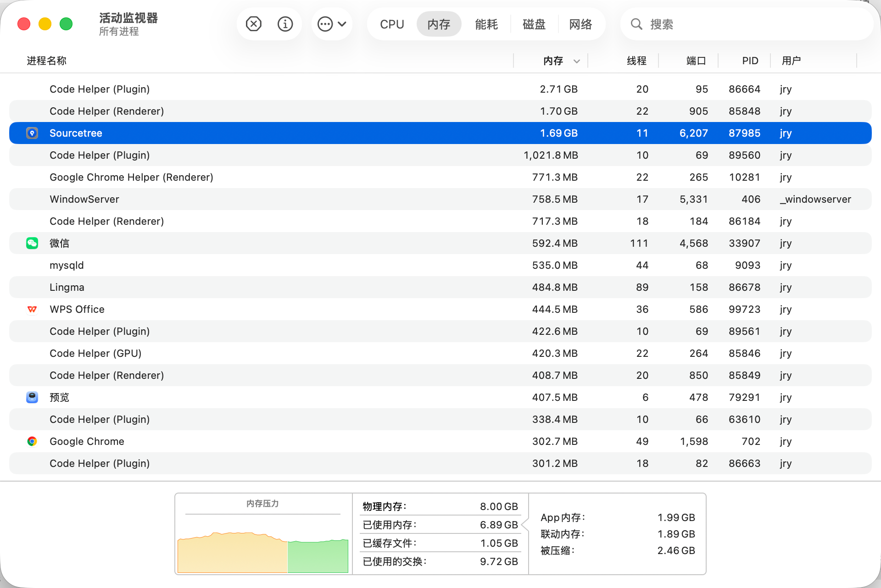This screenshot has width=881, height=588.
Task: Click the process info (i) icon
Action: 285,24
